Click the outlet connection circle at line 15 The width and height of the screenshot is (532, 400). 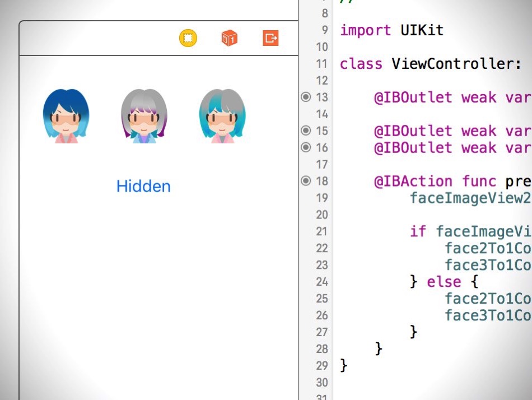click(x=306, y=131)
